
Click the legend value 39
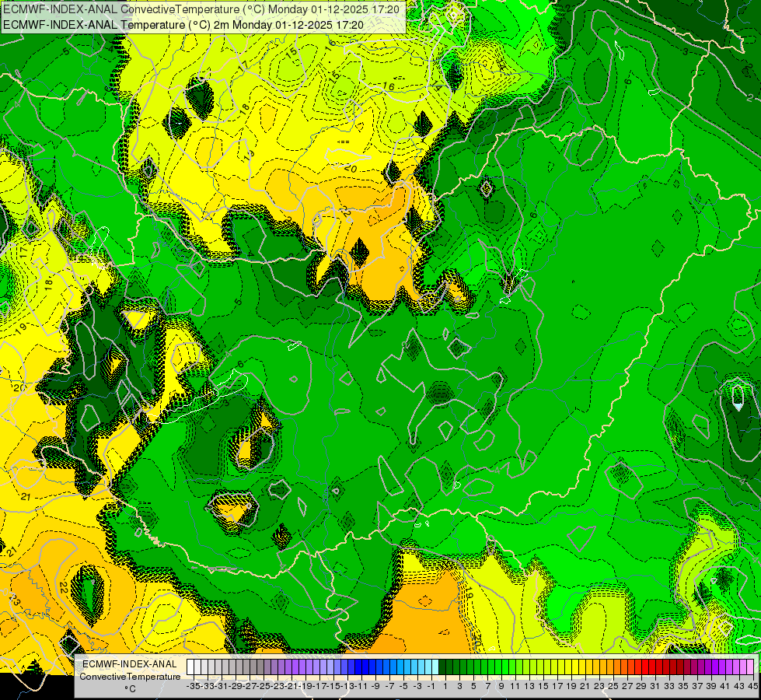coord(711,686)
